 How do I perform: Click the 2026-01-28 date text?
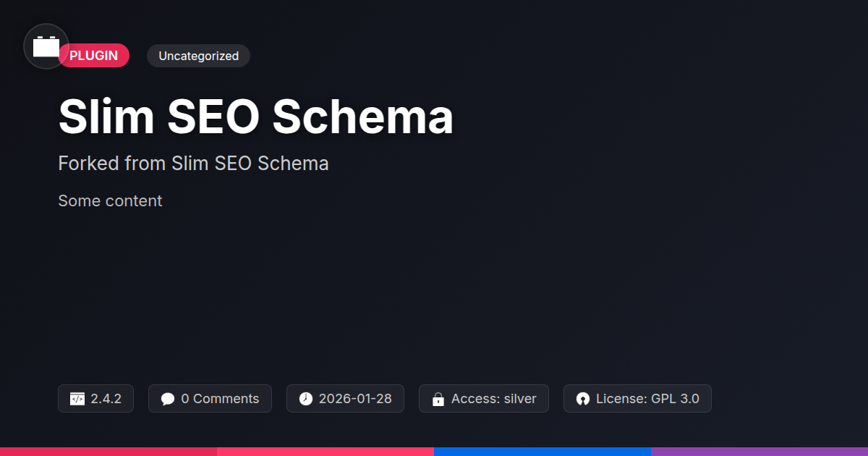pos(355,399)
